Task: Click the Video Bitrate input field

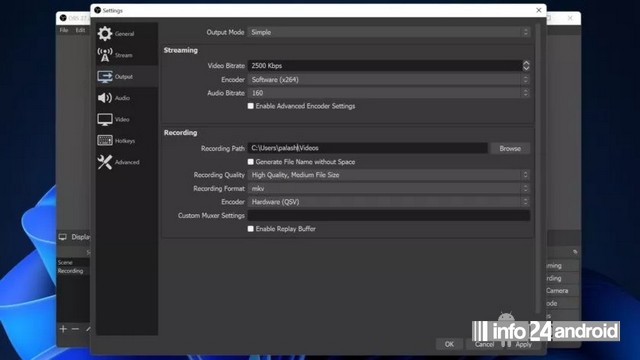Action: pos(385,66)
